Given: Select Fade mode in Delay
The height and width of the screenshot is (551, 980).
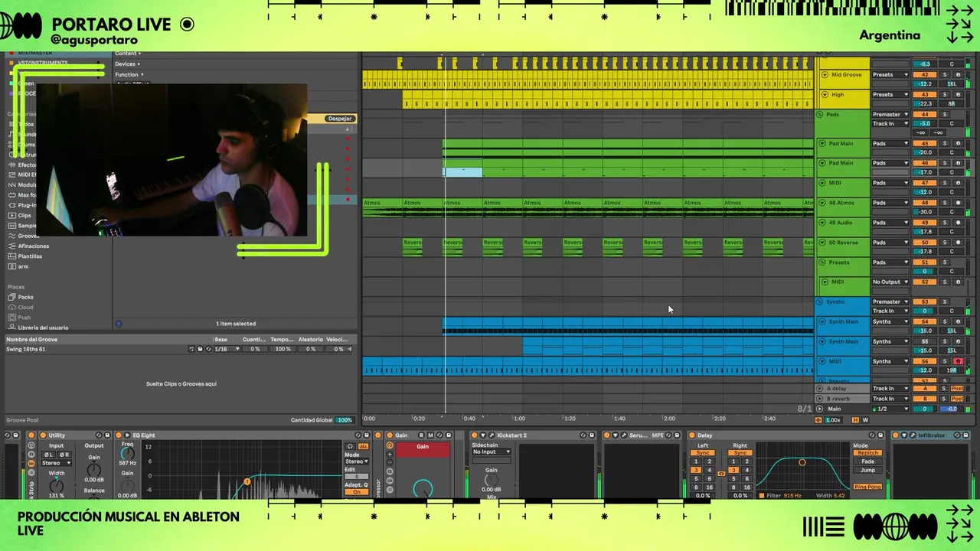Looking at the screenshot, I should tap(867, 461).
